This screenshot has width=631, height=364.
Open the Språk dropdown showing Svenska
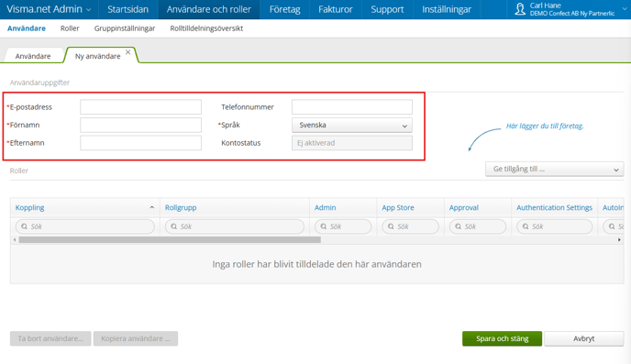click(x=352, y=125)
